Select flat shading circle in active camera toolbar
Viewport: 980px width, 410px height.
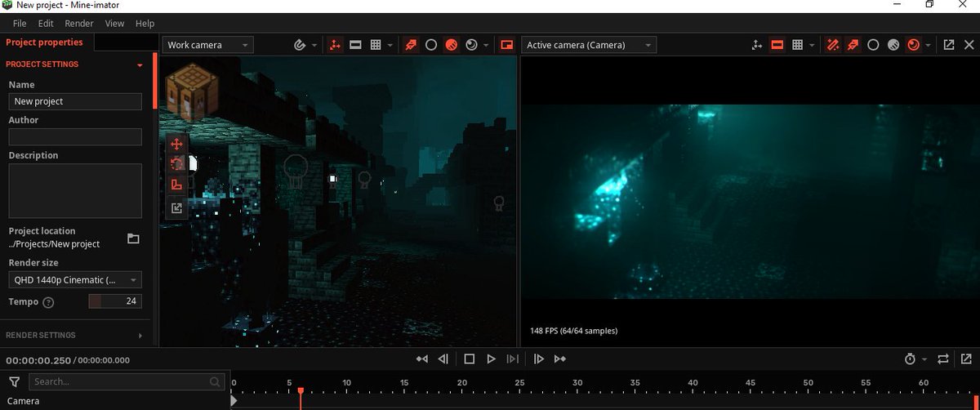click(873, 45)
